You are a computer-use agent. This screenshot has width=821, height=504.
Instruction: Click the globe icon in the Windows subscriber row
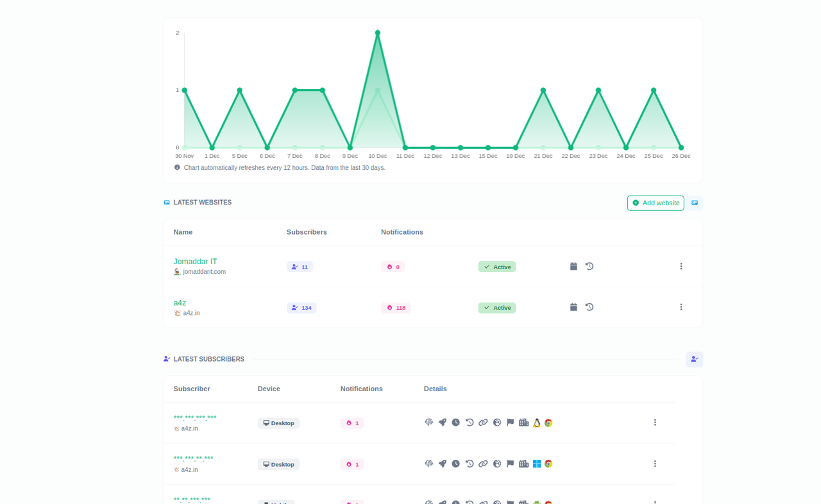point(497,464)
